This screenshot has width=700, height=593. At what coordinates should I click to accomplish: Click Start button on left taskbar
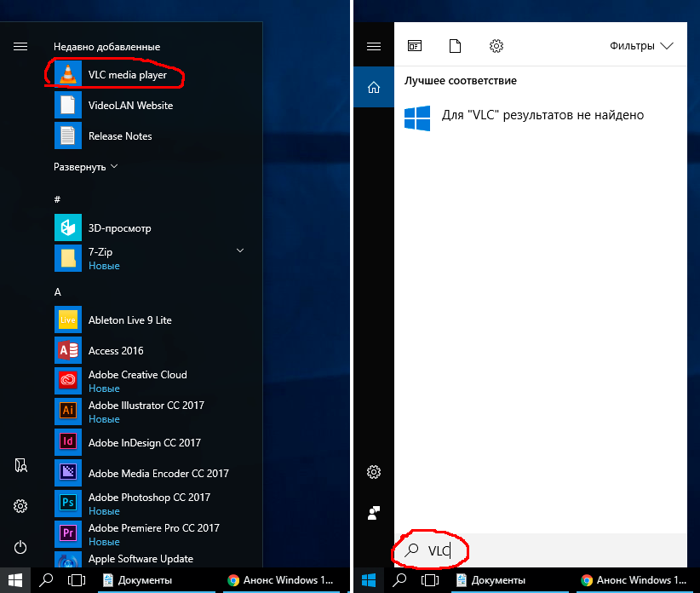[x=15, y=580]
